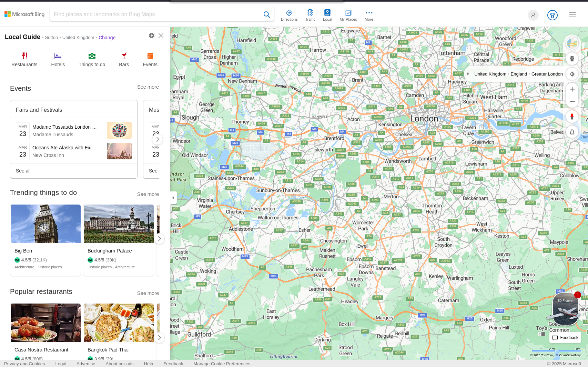Image resolution: width=588 pixels, height=367 pixels.
Task: Open Directions tool in toolbar
Action: (289, 15)
